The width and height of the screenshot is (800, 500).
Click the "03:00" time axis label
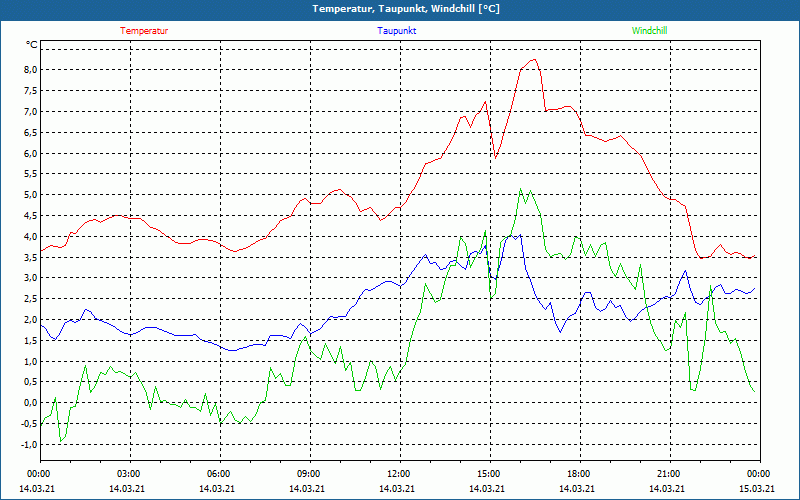[x=129, y=474]
